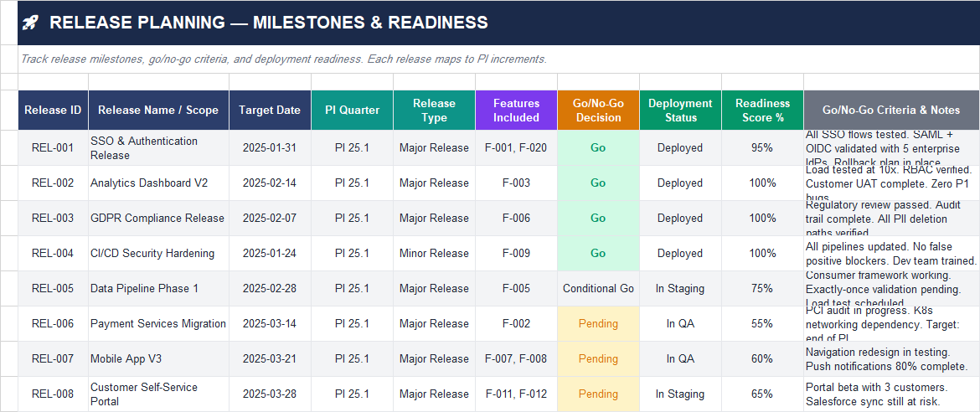The height and width of the screenshot is (412, 980).
Task: Select cell REL-006
Action: [x=53, y=324]
